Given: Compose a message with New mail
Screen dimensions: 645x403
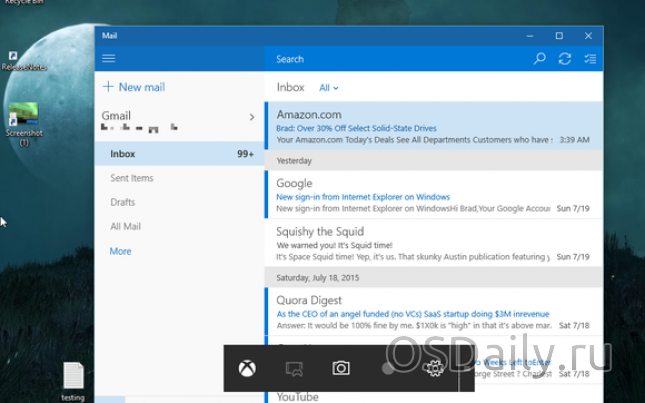Looking at the screenshot, I should pyautogui.click(x=134, y=87).
